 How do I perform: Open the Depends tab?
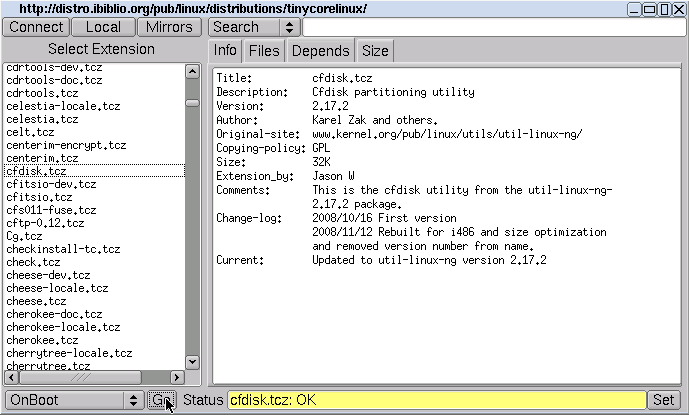coord(321,50)
